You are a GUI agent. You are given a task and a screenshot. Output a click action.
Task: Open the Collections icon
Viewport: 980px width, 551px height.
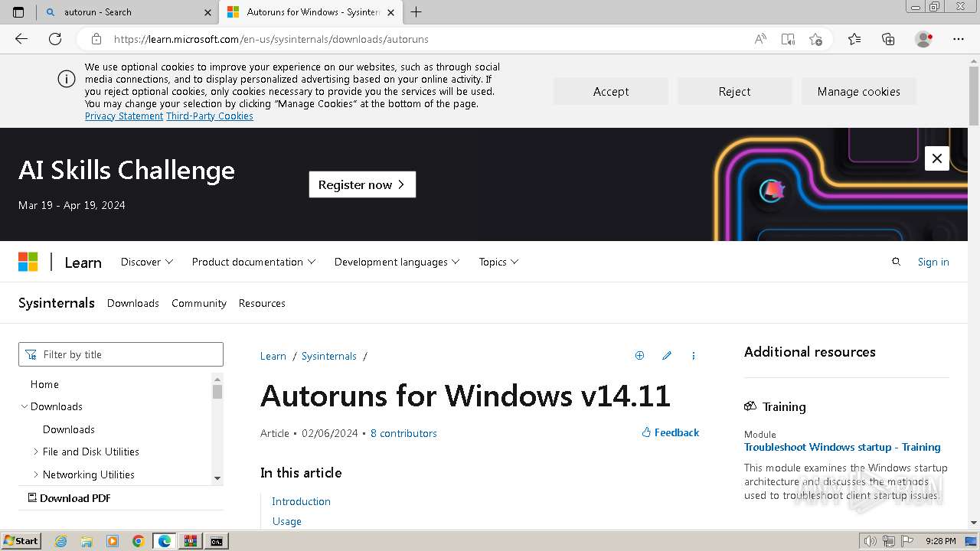pyautogui.click(x=888, y=39)
